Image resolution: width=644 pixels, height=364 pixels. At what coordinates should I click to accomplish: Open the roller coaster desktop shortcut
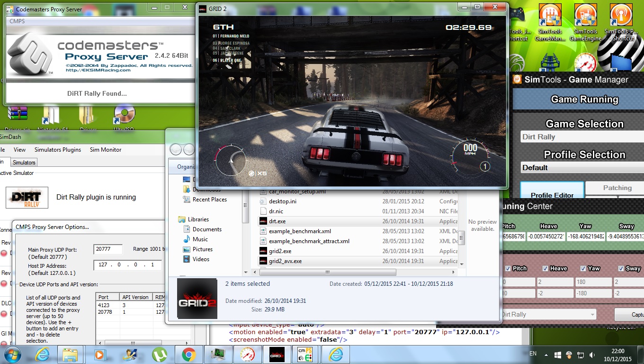pos(550,62)
